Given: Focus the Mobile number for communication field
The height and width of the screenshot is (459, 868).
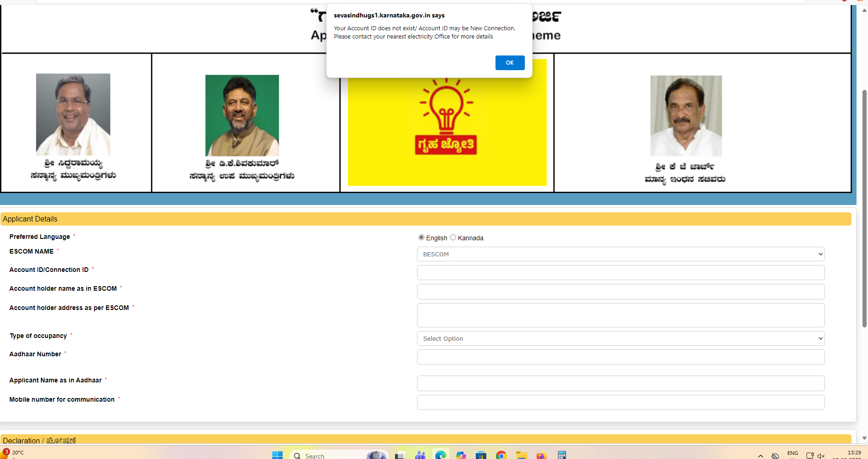Looking at the screenshot, I should click(620, 403).
